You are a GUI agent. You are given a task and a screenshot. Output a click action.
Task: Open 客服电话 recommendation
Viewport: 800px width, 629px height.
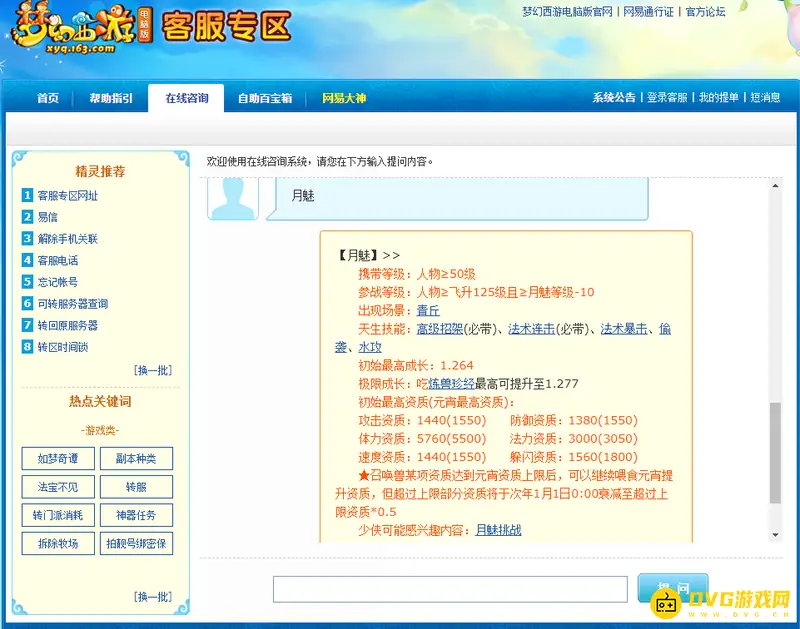click(58, 260)
